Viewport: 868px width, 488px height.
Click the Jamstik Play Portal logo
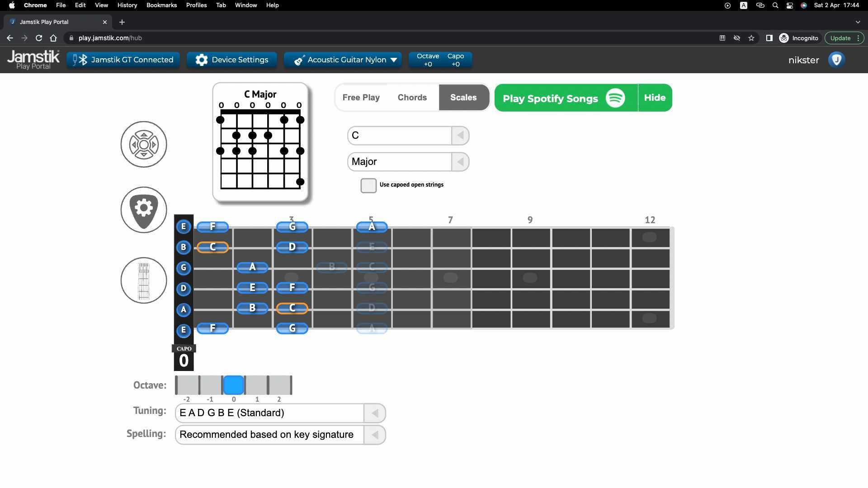pyautogui.click(x=33, y=60)
